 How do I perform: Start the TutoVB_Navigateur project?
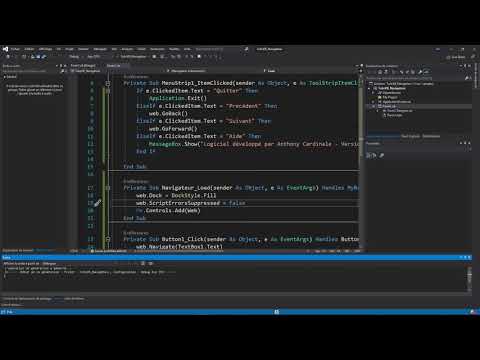click(132, 57)
